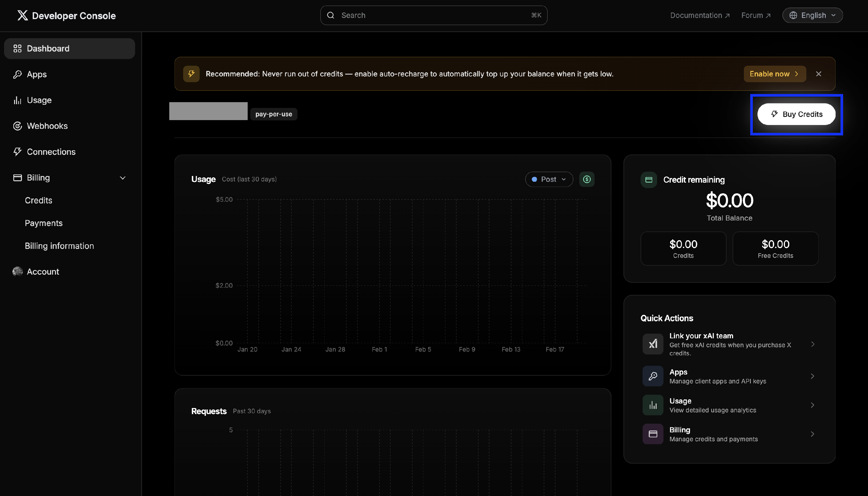Click the Billing card icon in Quick Actions
Screen dimensions: 868x496
pos(652,434)
